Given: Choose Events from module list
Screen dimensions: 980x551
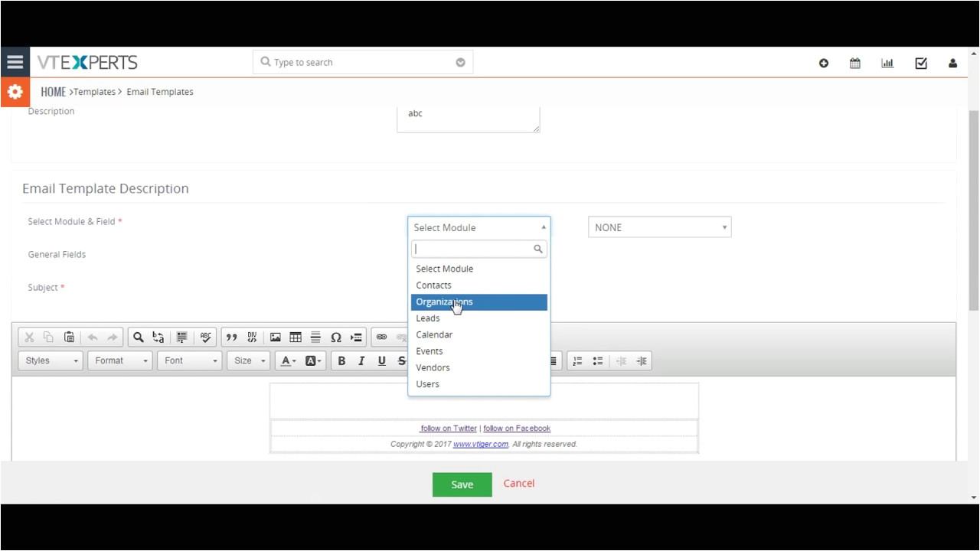Looking at the screenshot, I should click(479, 351).
